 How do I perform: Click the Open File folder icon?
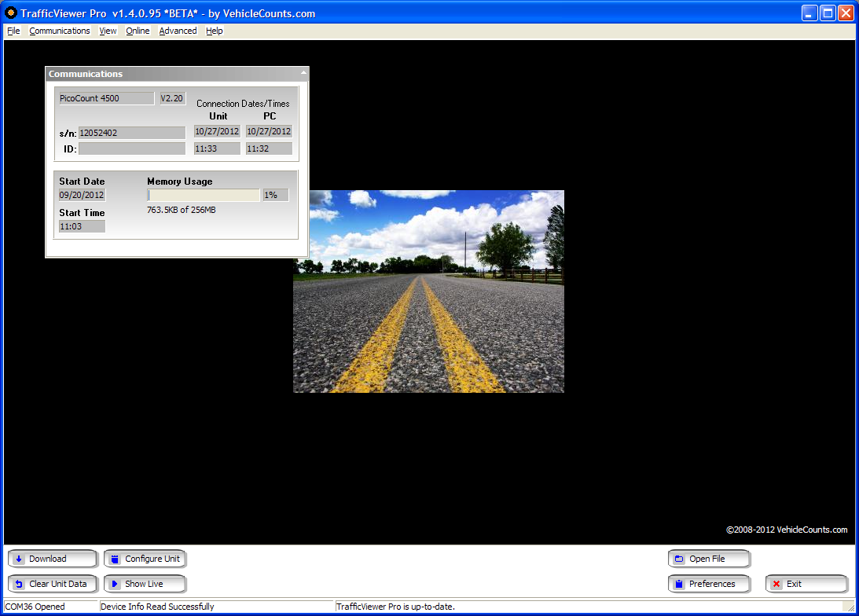click(679, 559)
